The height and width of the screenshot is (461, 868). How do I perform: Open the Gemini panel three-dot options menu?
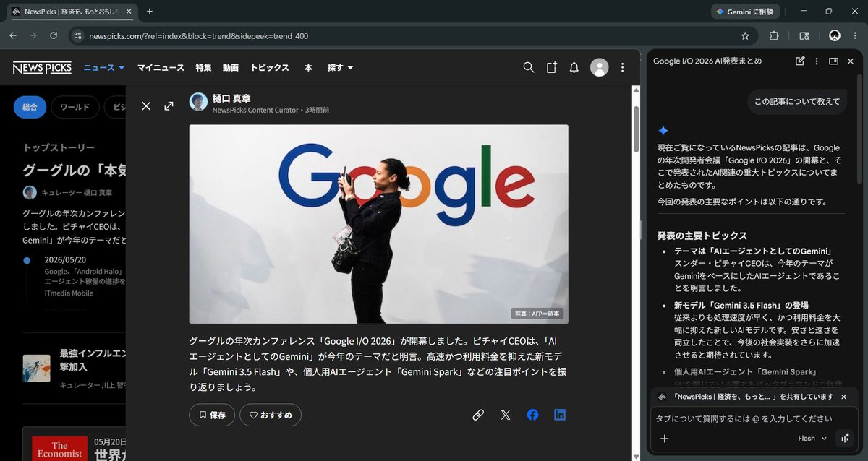[817, 61]
